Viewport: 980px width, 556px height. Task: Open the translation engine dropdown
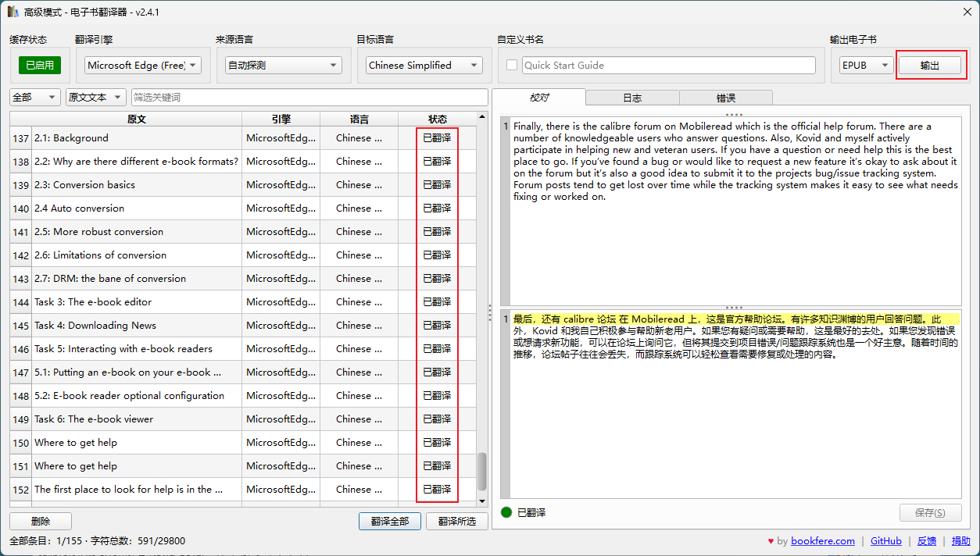click(143, 66)
